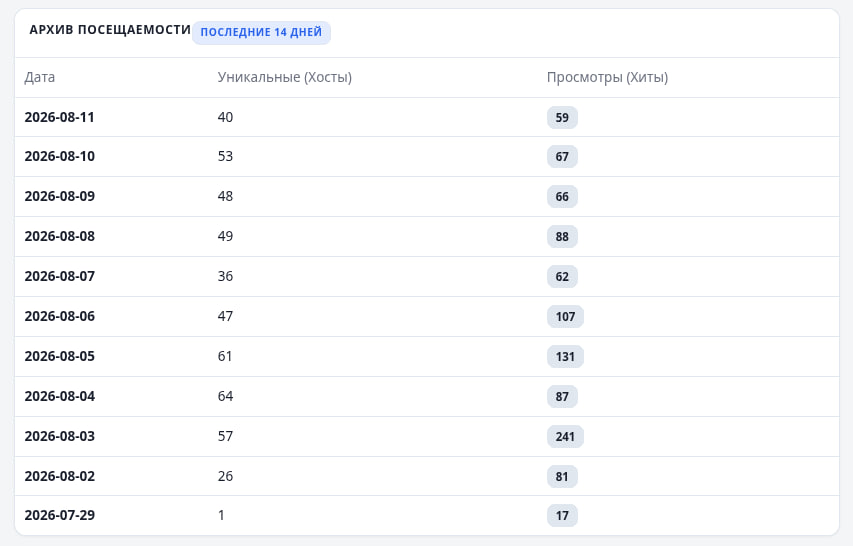Image resolution: width=853 pixels, height=546 pixels.
Task: Click the 'Архив посещаемости' heading
Action: 110,30
